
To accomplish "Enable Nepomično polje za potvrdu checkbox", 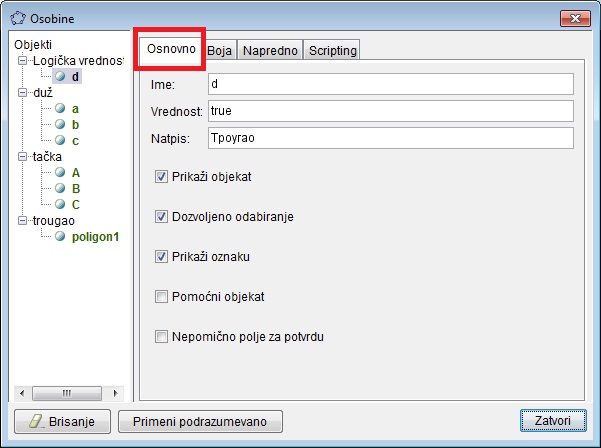I will pyautogui.click(x=161, y=336).
